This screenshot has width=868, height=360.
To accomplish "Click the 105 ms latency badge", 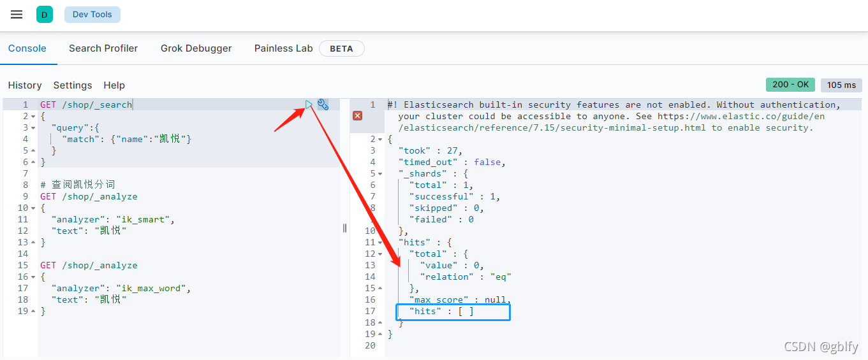I will (x=841, y=85).
